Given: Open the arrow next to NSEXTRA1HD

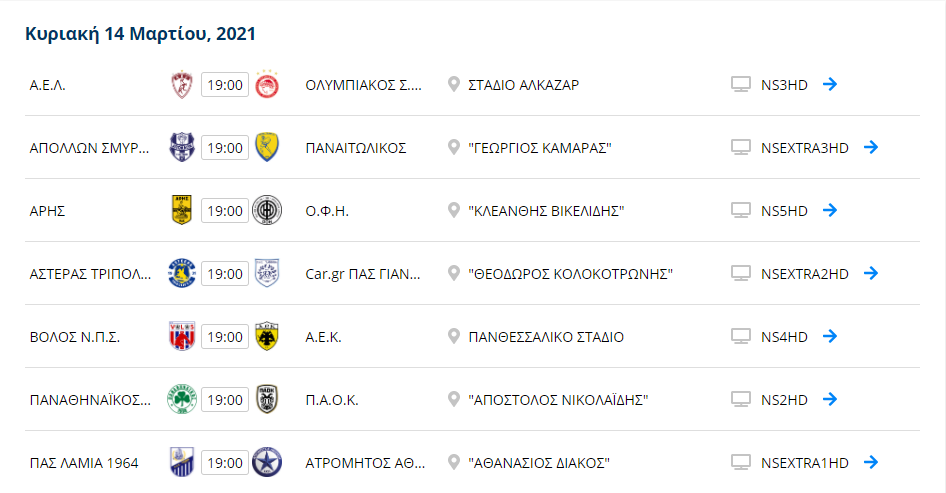Looking at the screenshot, I should [871, 462].
